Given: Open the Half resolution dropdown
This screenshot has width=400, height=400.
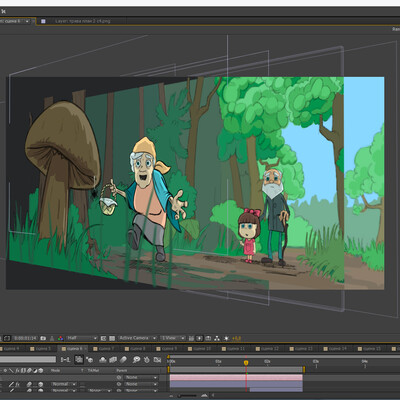Looking at the screenshot, I should pos(82,338).
